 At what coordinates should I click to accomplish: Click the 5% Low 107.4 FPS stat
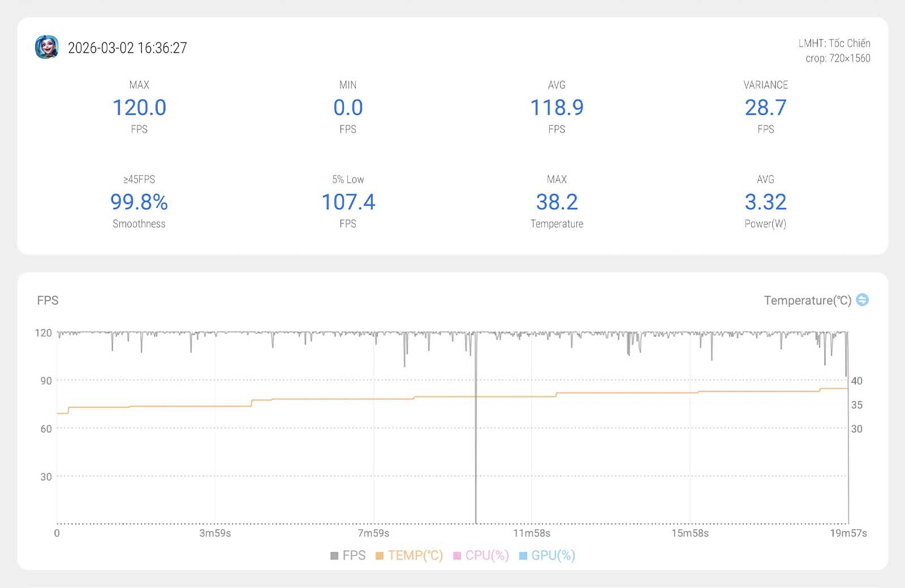click(348, 202)
